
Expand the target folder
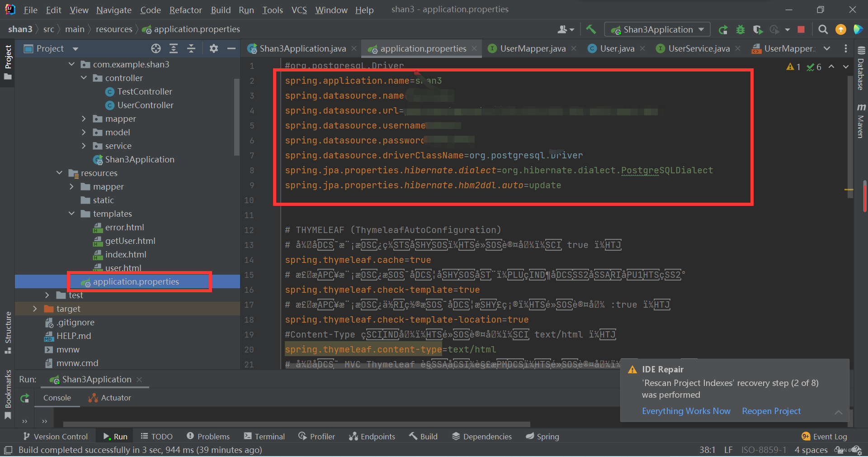tap(35, 309)
